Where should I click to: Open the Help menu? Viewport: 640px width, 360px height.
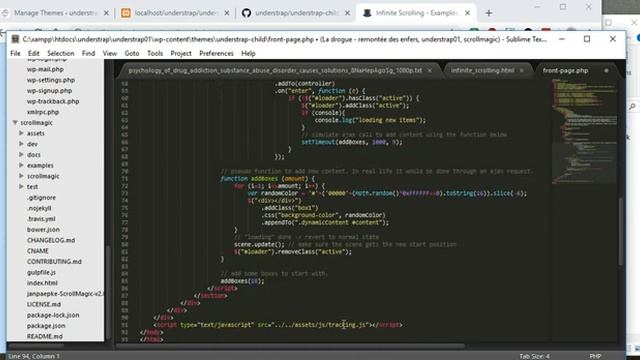248,53
